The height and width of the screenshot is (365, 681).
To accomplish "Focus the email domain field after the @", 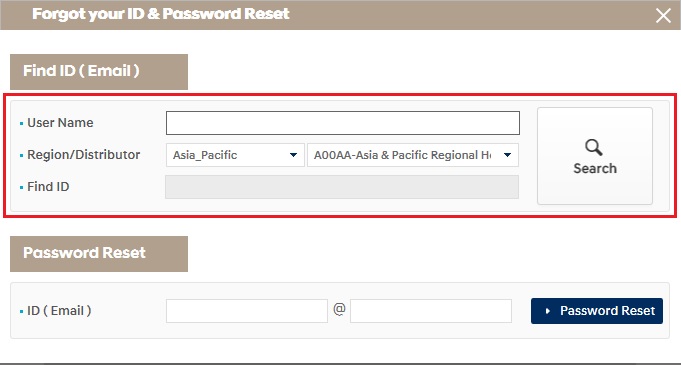I will [x=431, y=311].
